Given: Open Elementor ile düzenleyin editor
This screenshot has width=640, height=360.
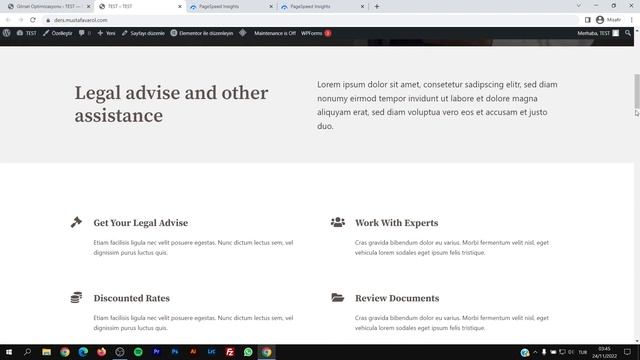Looking at the screenshot, I should click(x=202, y=33).
